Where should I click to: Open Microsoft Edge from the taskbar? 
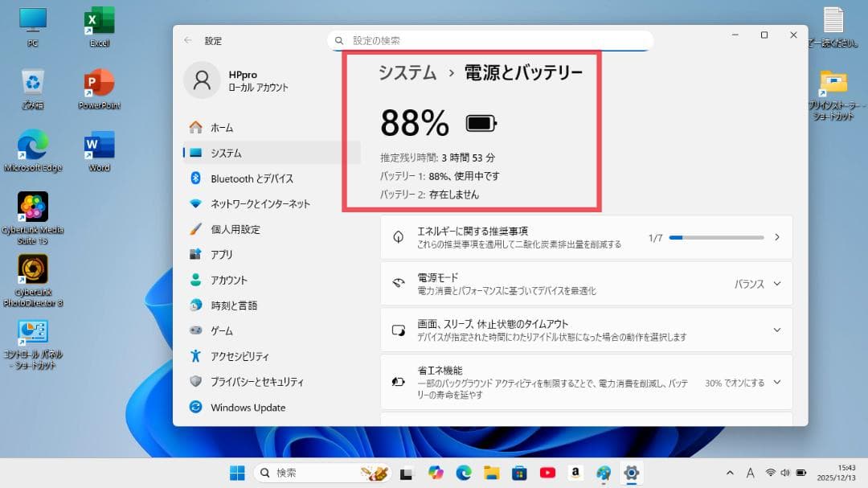coord(465,473)
